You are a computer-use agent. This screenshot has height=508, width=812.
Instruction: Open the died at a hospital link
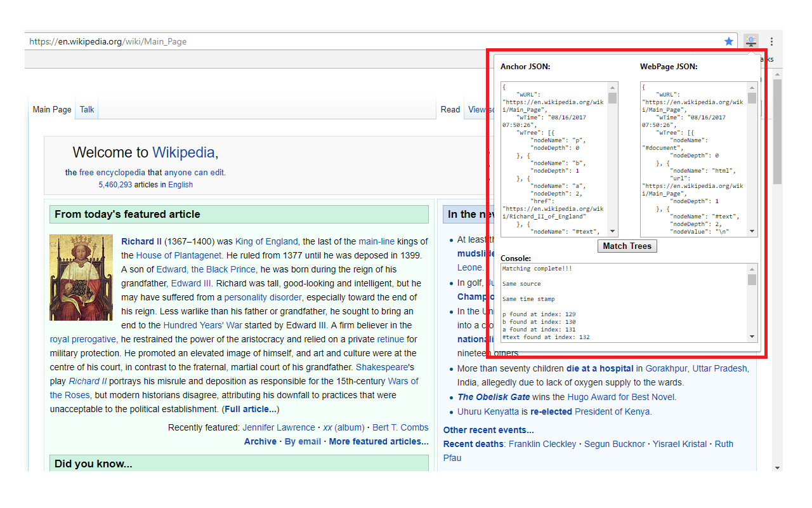600,368
